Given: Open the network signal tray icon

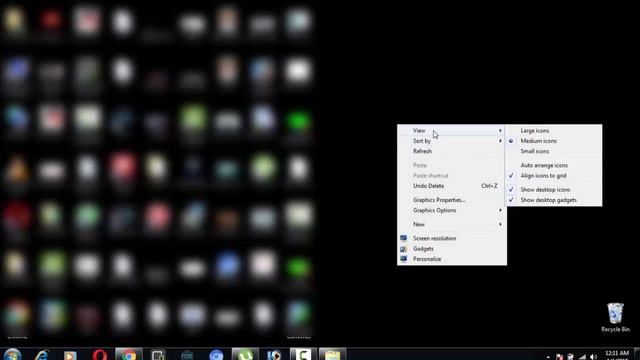Looking at the screenshot, I should click(x=582, y=357).
